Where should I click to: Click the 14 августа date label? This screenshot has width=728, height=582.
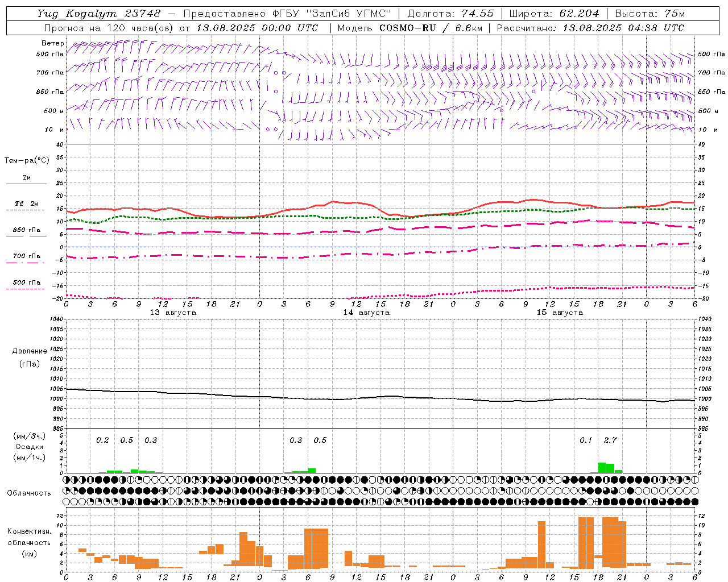click(x=366, y=313)
